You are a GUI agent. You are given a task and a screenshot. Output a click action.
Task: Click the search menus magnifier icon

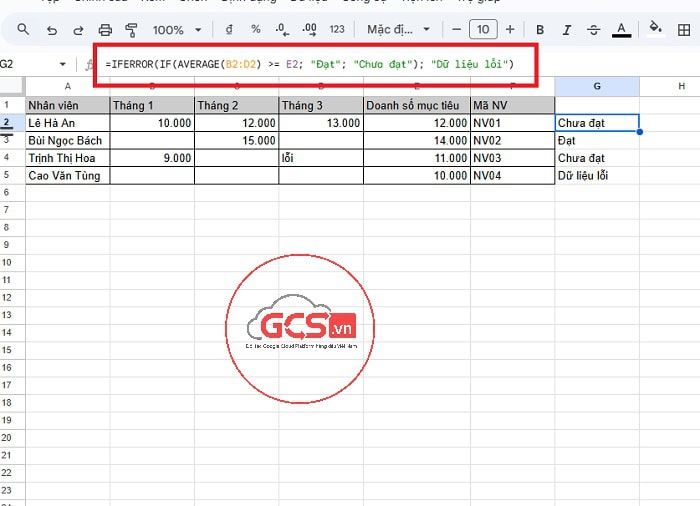pos(24,30)
